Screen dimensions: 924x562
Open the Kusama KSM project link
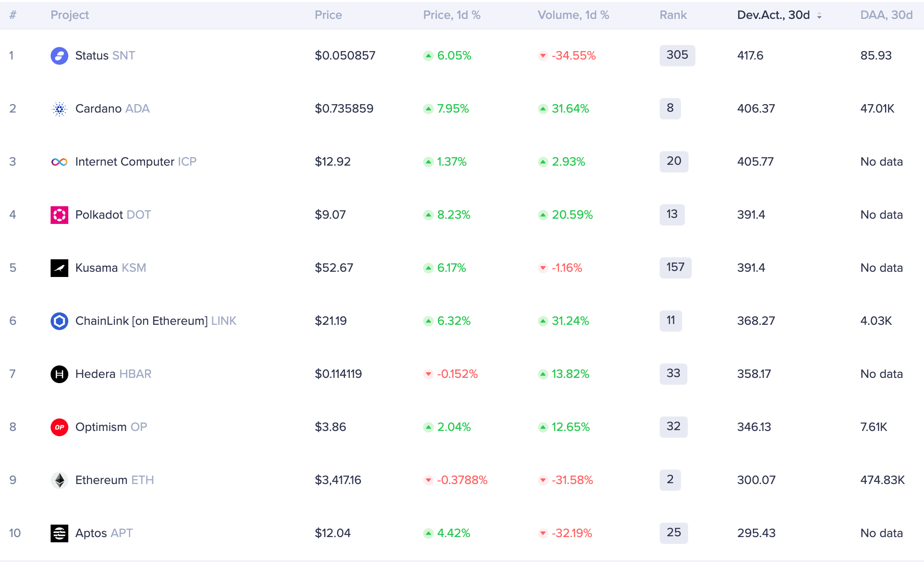tap(110, 268)
